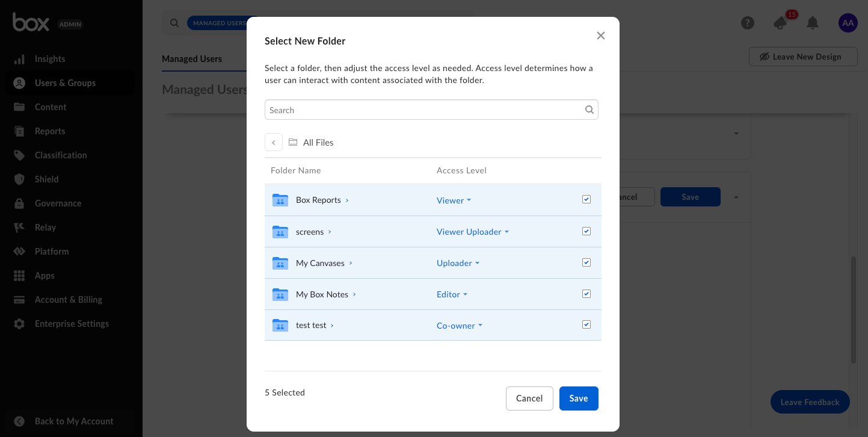Click the folder Search input field
The height and width of the screenshot is (437, 868).
tap(424, 110)
